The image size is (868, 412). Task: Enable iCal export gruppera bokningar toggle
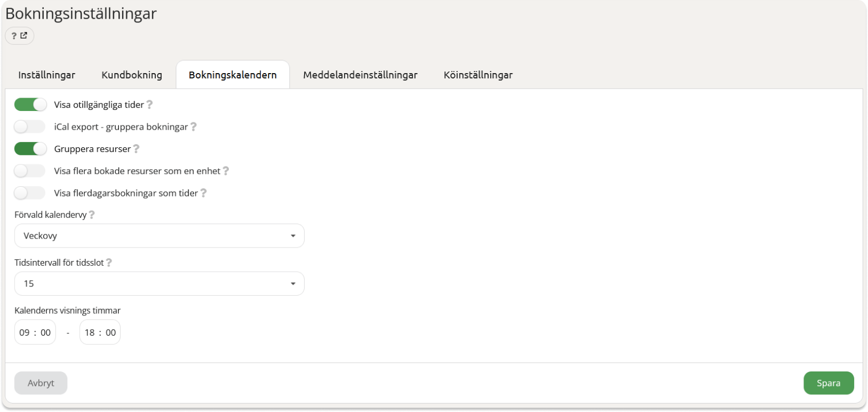tap(30, 127)
